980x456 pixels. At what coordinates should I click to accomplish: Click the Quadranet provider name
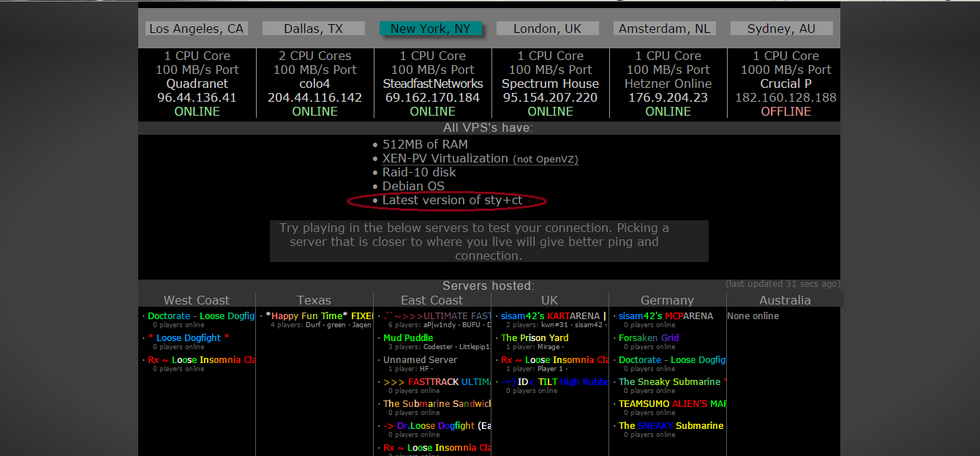click(197, 83)
